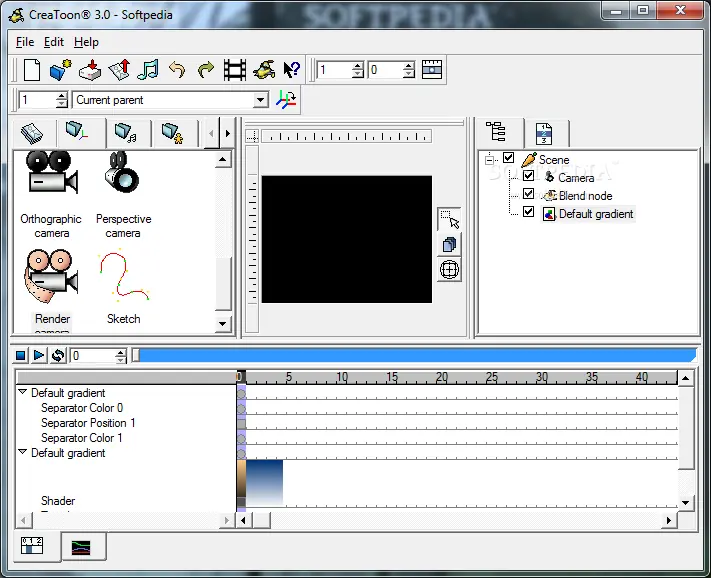711x578 pixels.
Task: Click the Stop playback button
Action: point(20,355)
